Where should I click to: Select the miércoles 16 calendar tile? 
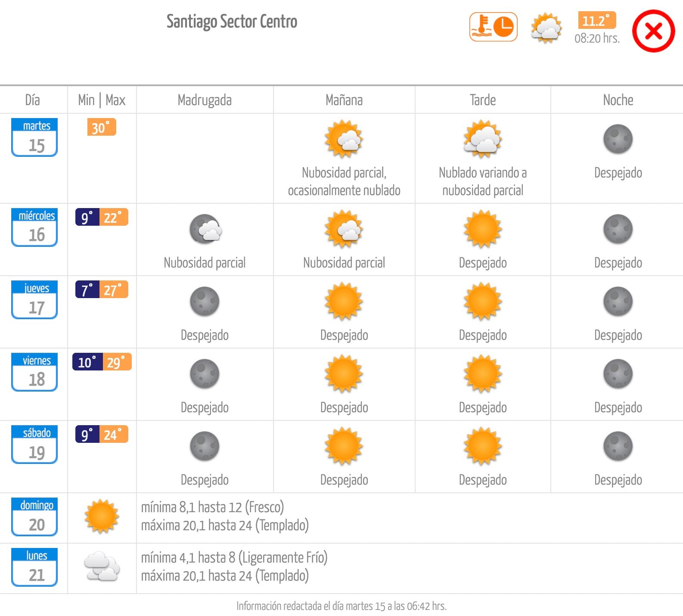34,227
